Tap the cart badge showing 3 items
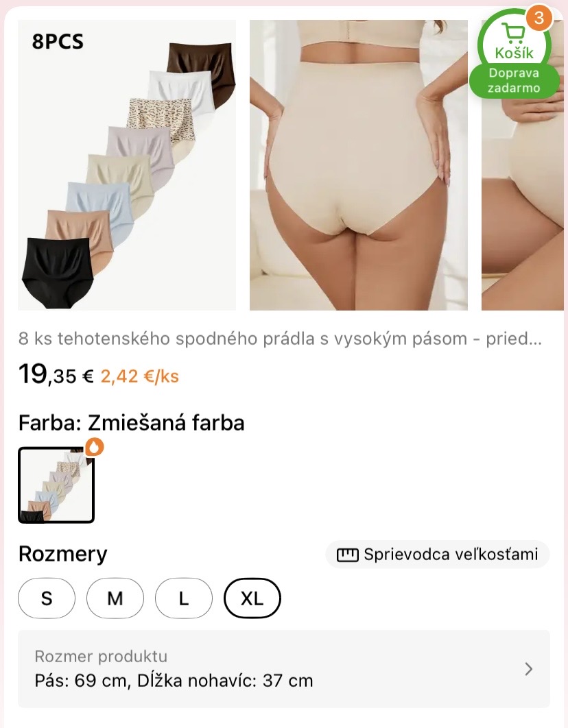 (x=539, y=18)
